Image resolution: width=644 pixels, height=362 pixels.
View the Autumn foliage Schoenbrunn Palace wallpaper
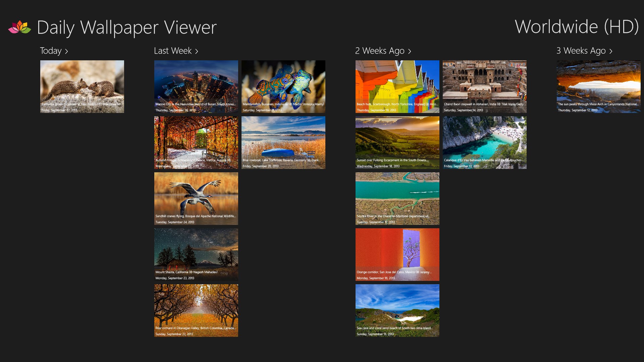pos(196,142)
